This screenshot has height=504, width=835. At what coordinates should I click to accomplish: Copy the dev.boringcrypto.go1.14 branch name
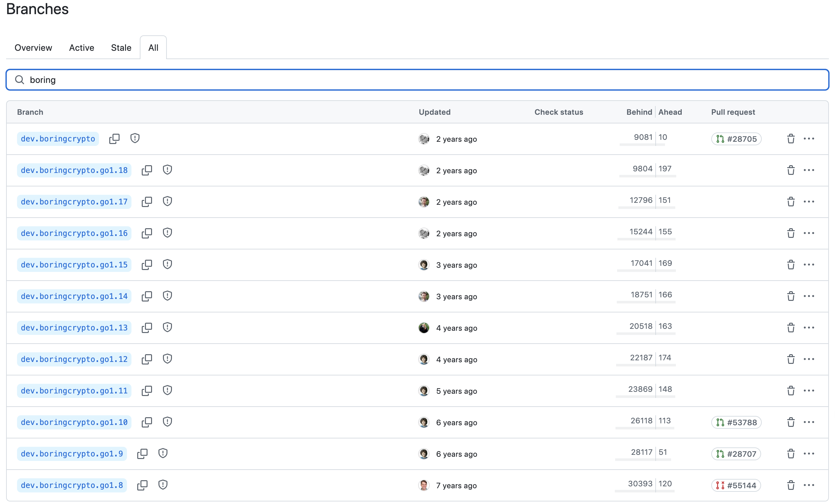tap(146, 296)
